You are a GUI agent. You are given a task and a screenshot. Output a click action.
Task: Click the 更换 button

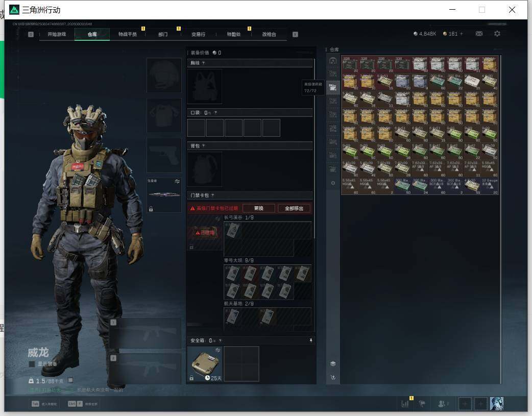click(258, 208)
